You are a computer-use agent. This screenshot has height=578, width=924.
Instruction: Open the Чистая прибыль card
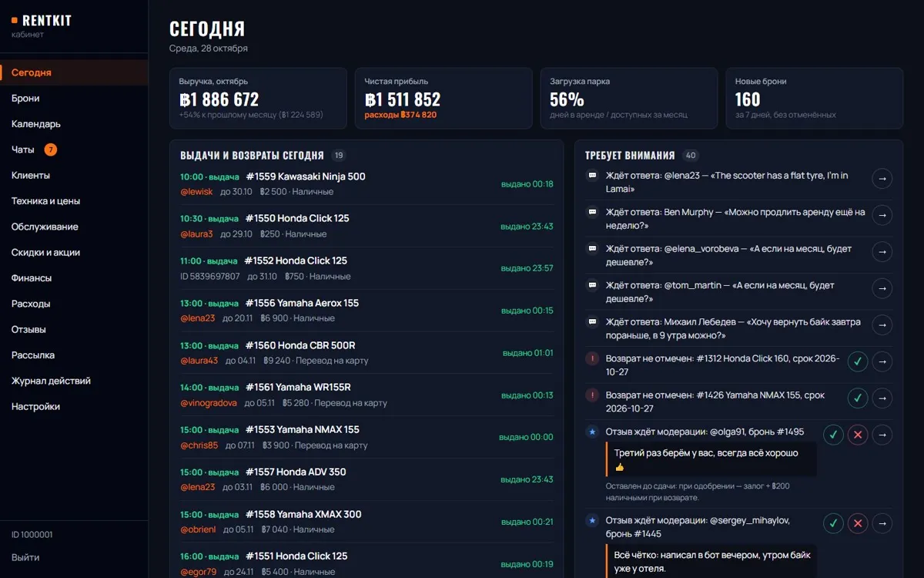(x=444, y=98)
